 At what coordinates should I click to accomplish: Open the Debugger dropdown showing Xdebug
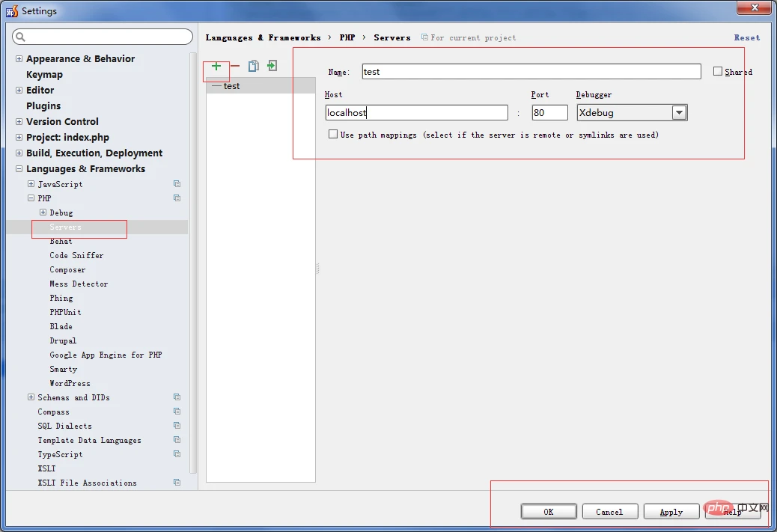[679, 112]
